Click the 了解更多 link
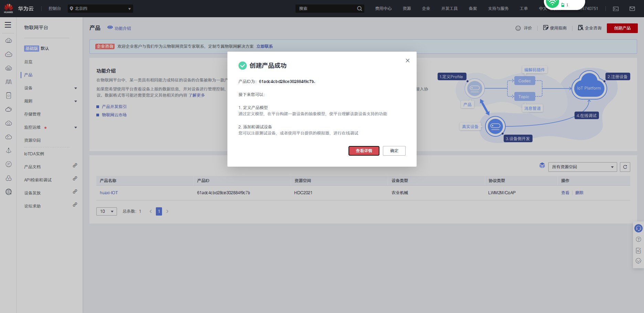The width and height of the screenshot is (644, 313). tap(197, 95)
